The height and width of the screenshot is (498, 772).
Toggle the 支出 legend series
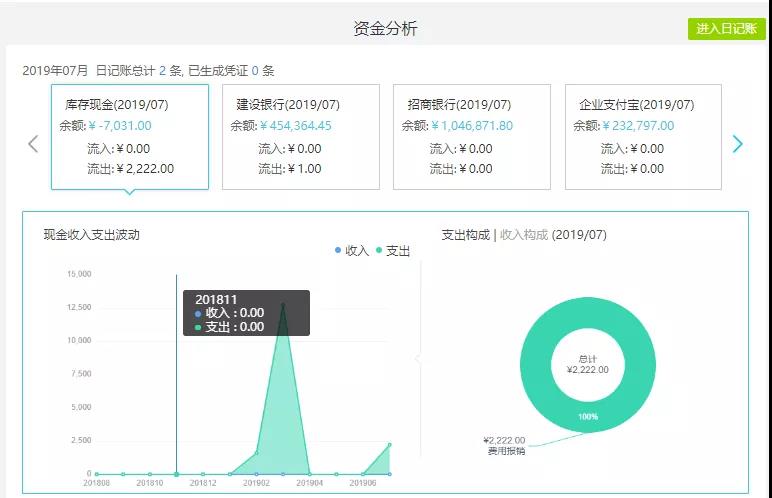[x=393, y=250]
